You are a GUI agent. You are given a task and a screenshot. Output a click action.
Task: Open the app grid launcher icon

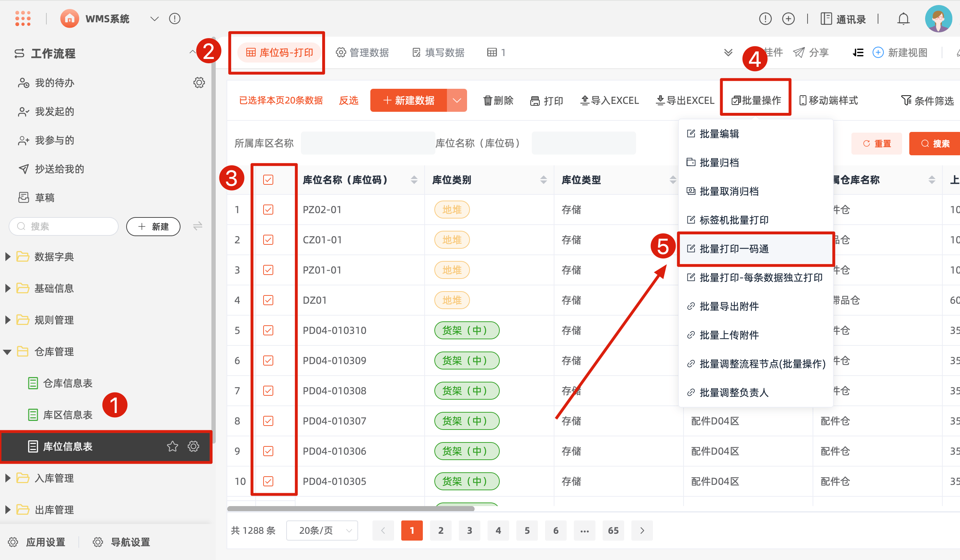[23, 19]
